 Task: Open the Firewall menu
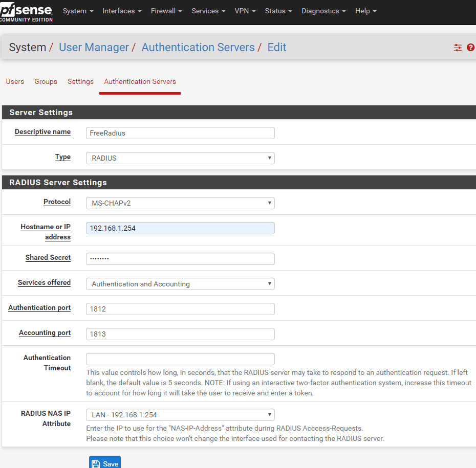pyautogui.click(x=166, y=11)
